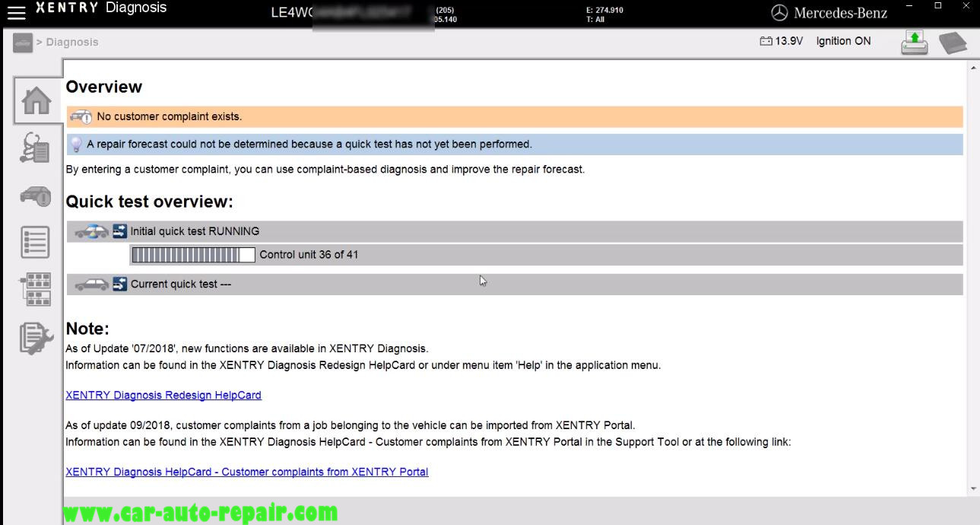Screen dimensions: 980x525
Task: Open the hamburger application menu
Action: [x=17, y=11]
